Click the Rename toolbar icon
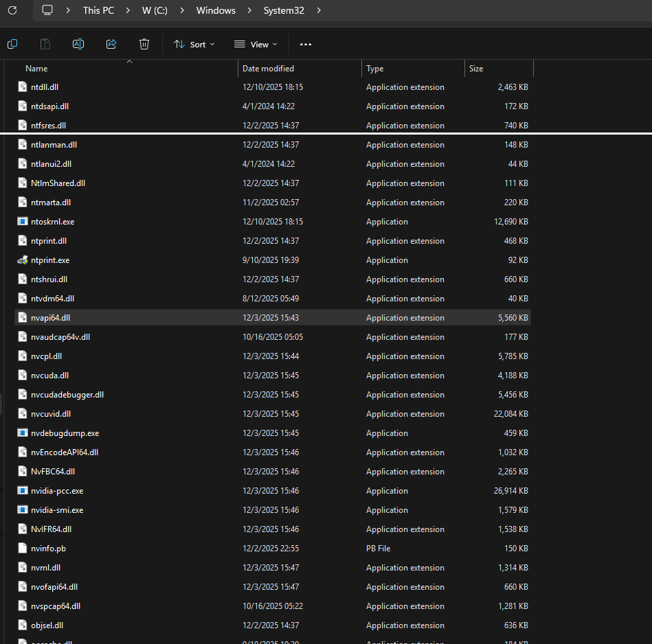The height and width of the screenshot is (644, 652). coord(78,44)
